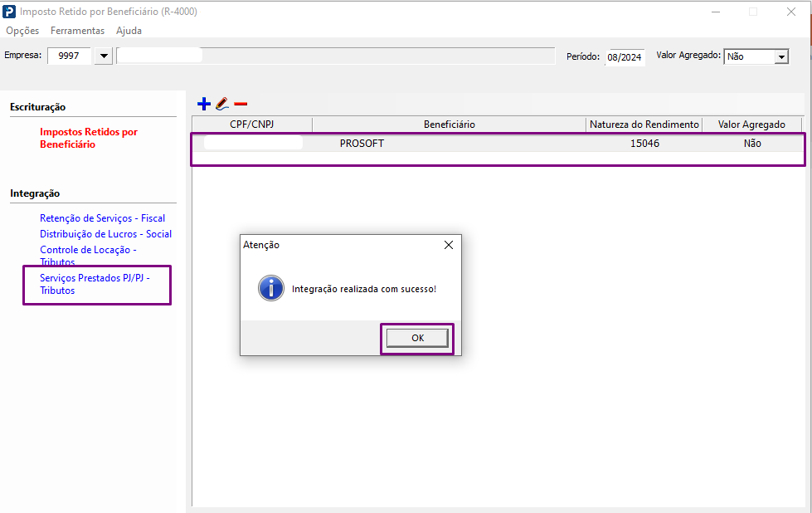Click the Não value in PROSOFT row
This screenshot has height=513, width=812.
coord(752,144)
